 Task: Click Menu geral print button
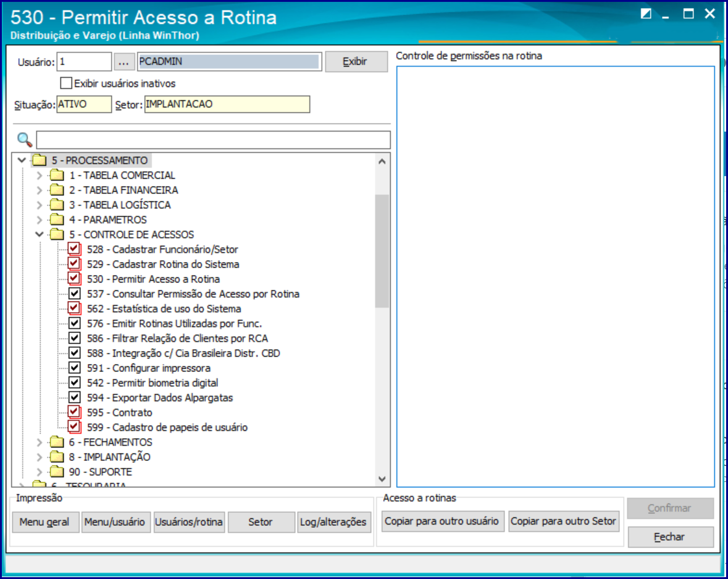coord(45,522)
